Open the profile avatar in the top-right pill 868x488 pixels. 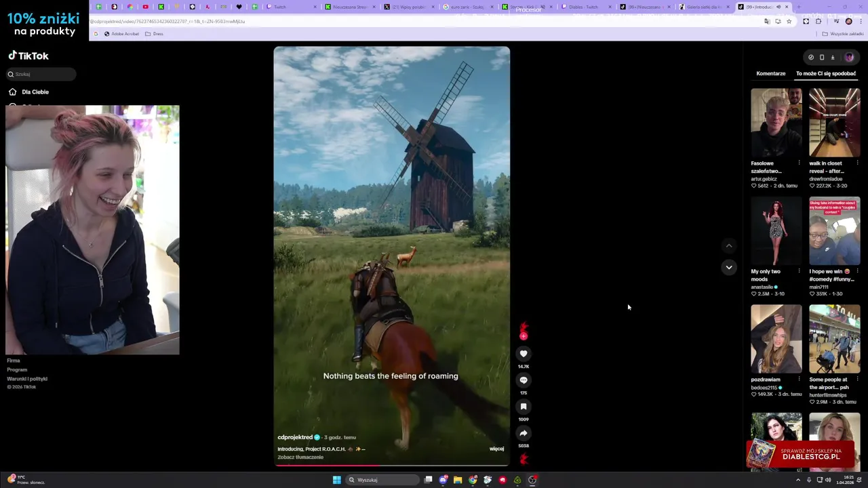click(x=849, y=58)
